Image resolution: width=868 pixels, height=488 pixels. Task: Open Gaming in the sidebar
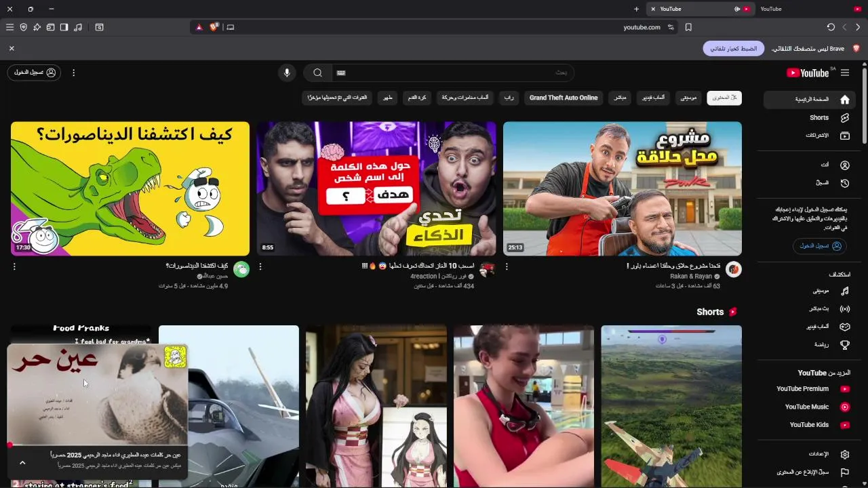coord(810,327)
